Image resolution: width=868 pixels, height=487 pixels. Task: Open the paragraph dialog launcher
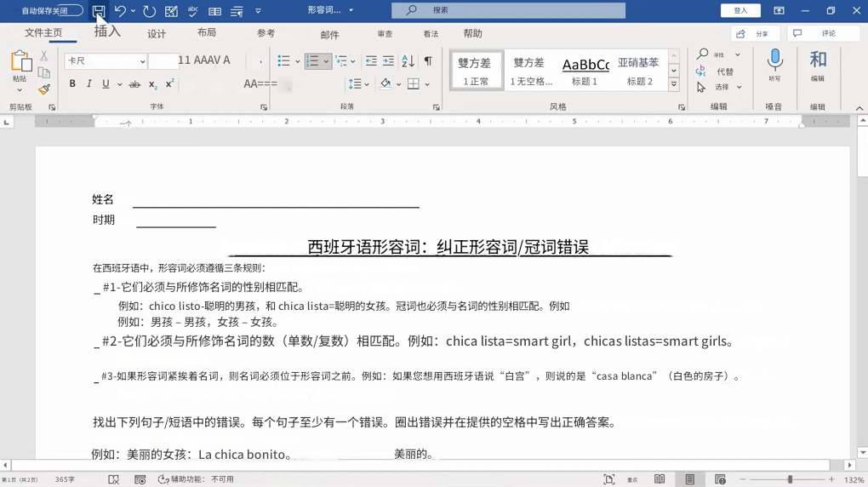point(437,107)
